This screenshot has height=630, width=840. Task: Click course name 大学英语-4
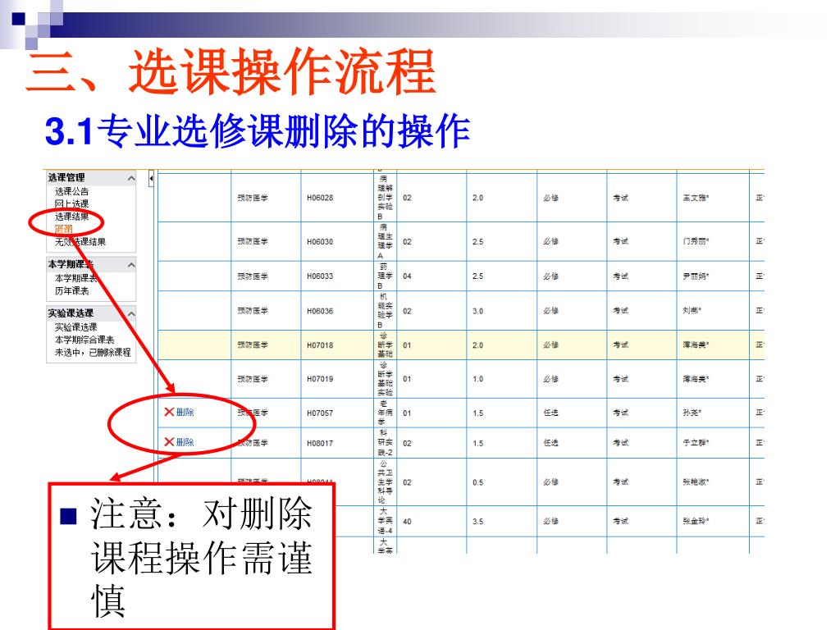(x=386, y=521)
